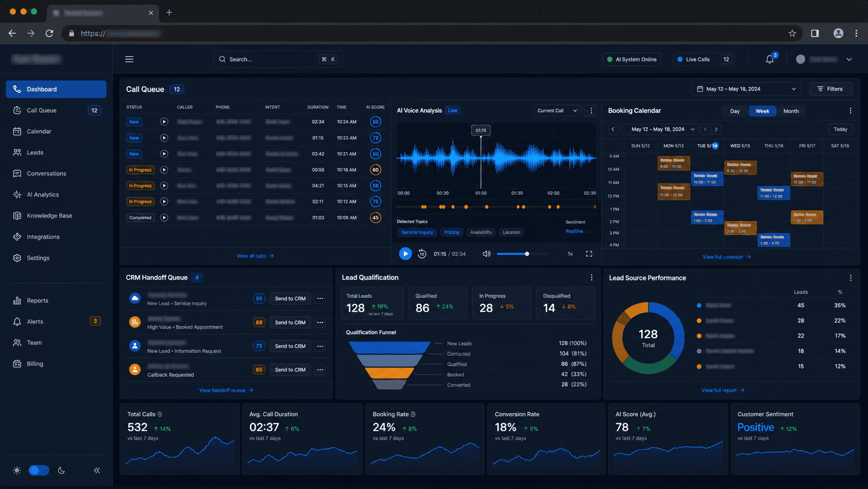
Task: Play the call recording at 10:18 AM
Action: click(164, 170)
